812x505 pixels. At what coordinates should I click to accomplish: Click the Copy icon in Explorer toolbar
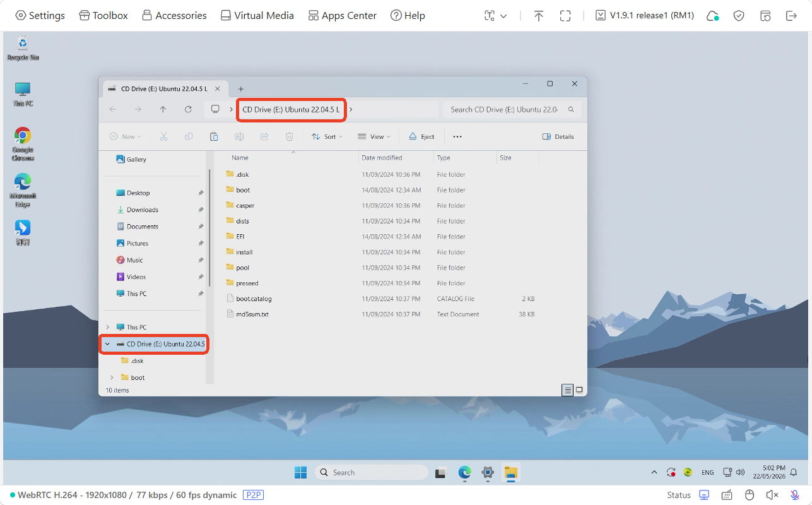click(189, 136)
